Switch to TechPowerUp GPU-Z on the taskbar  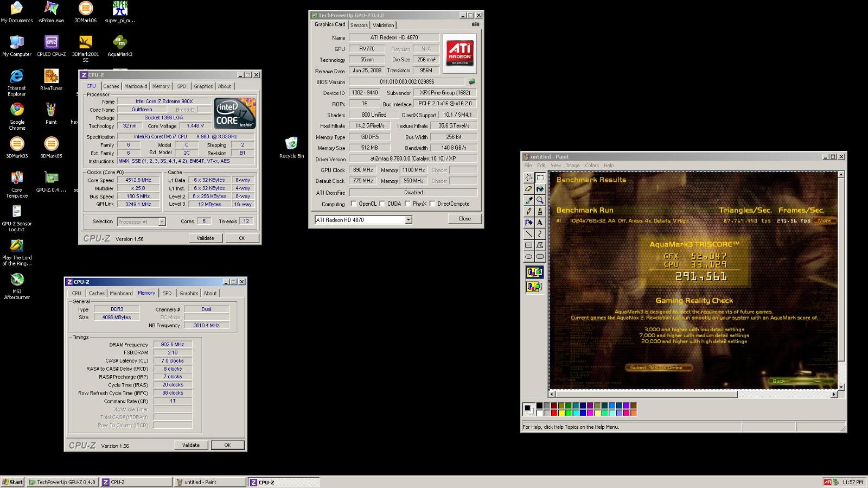(x=62, y=482)
